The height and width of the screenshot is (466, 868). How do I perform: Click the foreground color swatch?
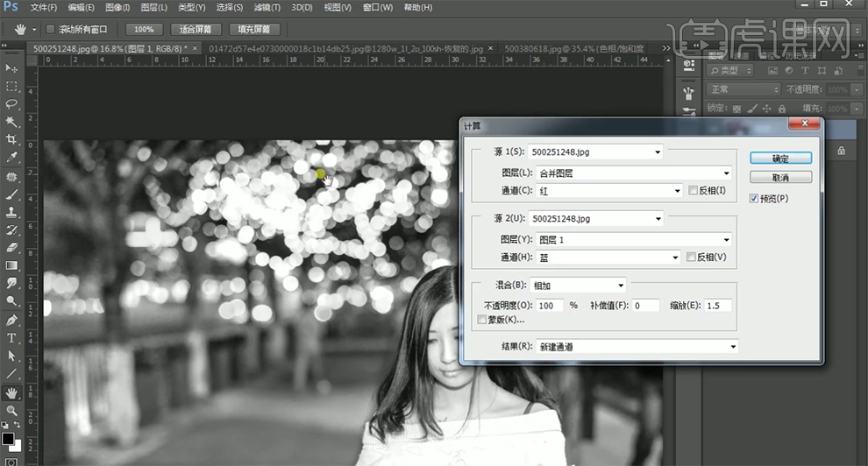point(7,438)
